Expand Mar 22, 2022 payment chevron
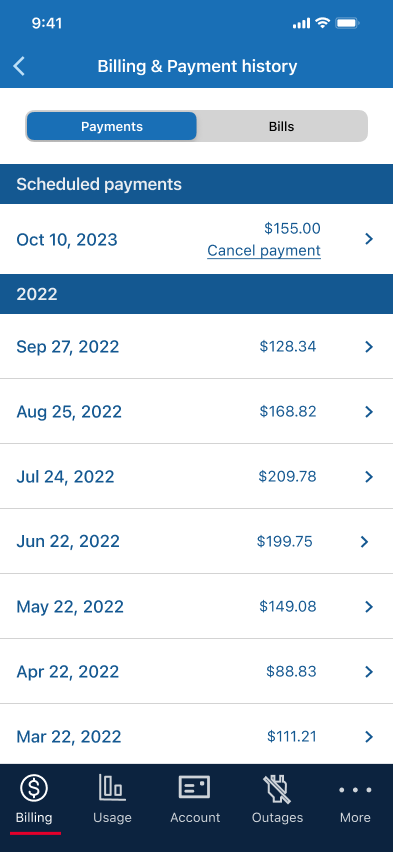The height and width of the screenshot is (852, 393). pyautogui.click(x=369, y=736)
